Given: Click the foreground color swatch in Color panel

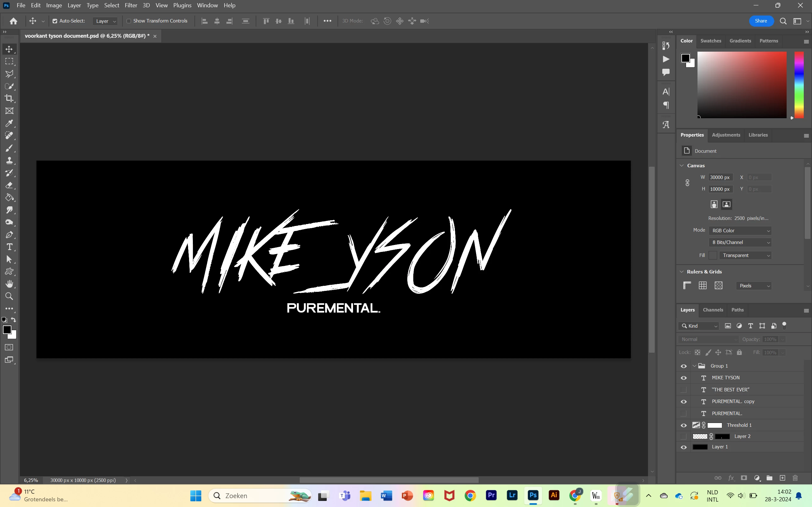Looking at the screenshot, I should (x=685, y=58).
